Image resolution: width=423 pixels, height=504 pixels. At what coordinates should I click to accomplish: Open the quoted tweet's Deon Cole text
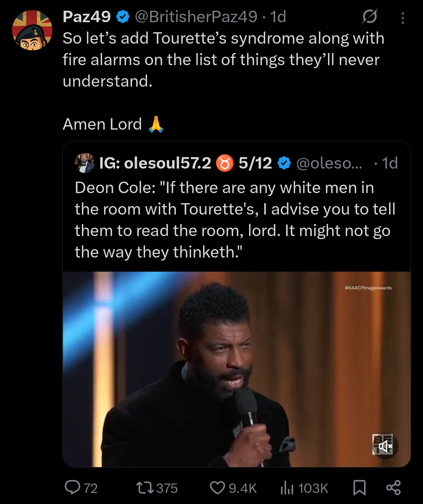(235, 220)
